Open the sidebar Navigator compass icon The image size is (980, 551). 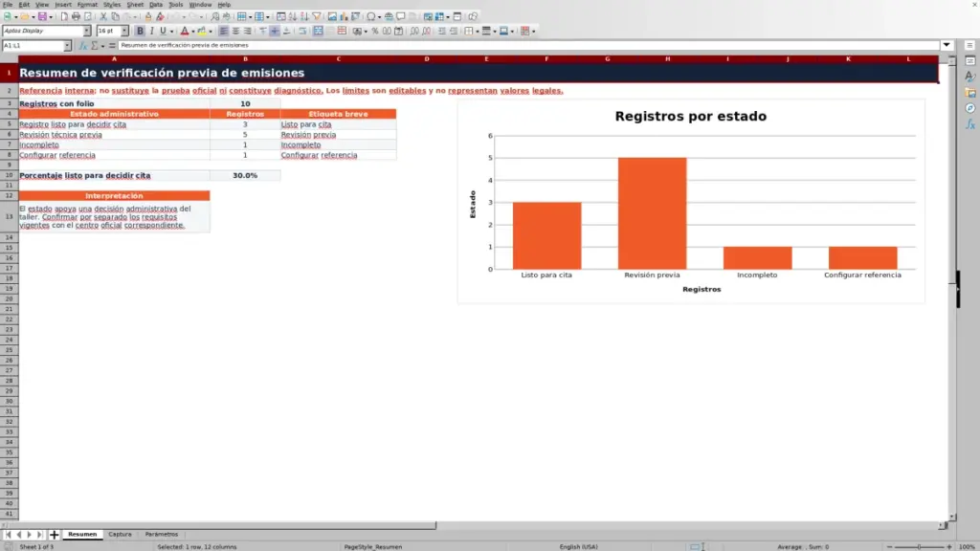(970, 109)
